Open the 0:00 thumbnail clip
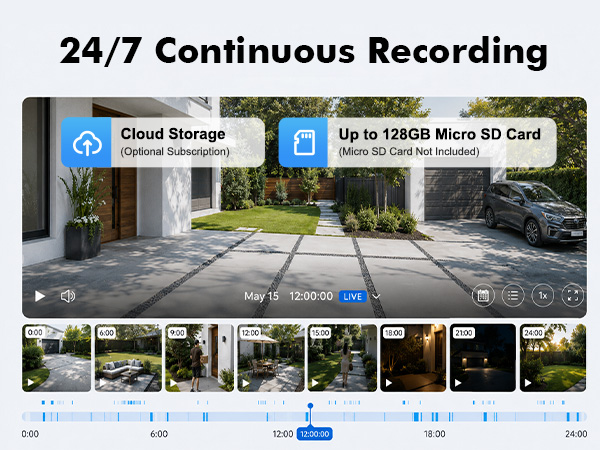This screenshot has height=450, width=600. coord(57,358)
